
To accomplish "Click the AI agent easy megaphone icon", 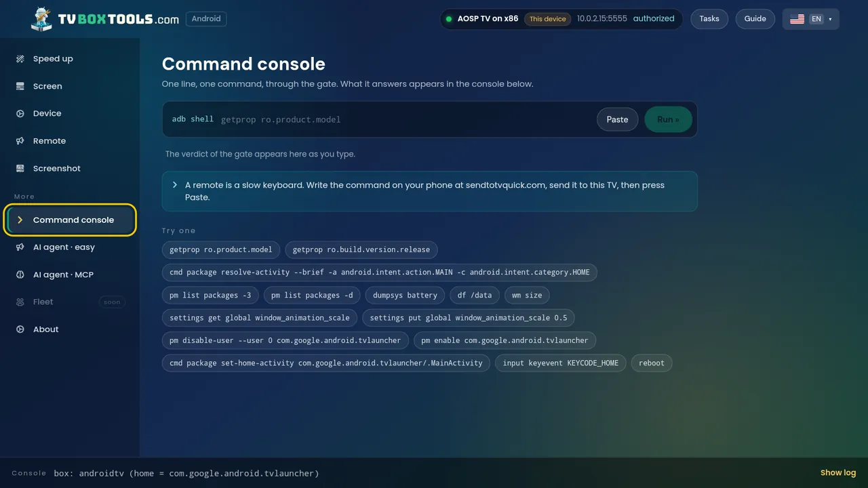I will click(x=20, y=247).
